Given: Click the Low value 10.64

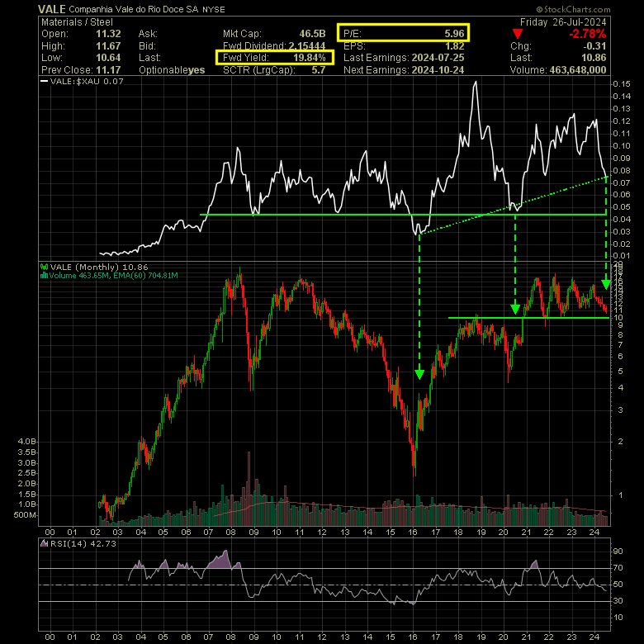Looking at the screenshot, I should (108, 58).
